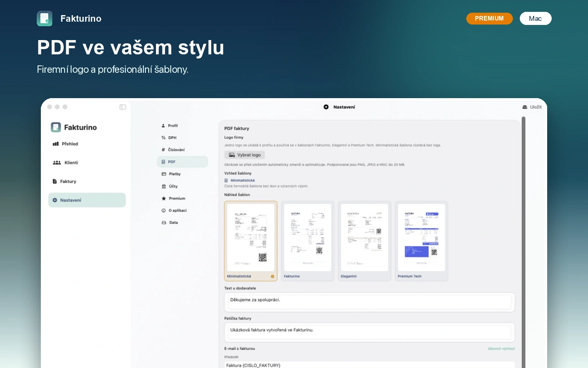Image resolution: width=588 pixels, height=368 pixels.
Task: Click the PDF ve vašem stylu headline
Action: [x=131, y=47]
